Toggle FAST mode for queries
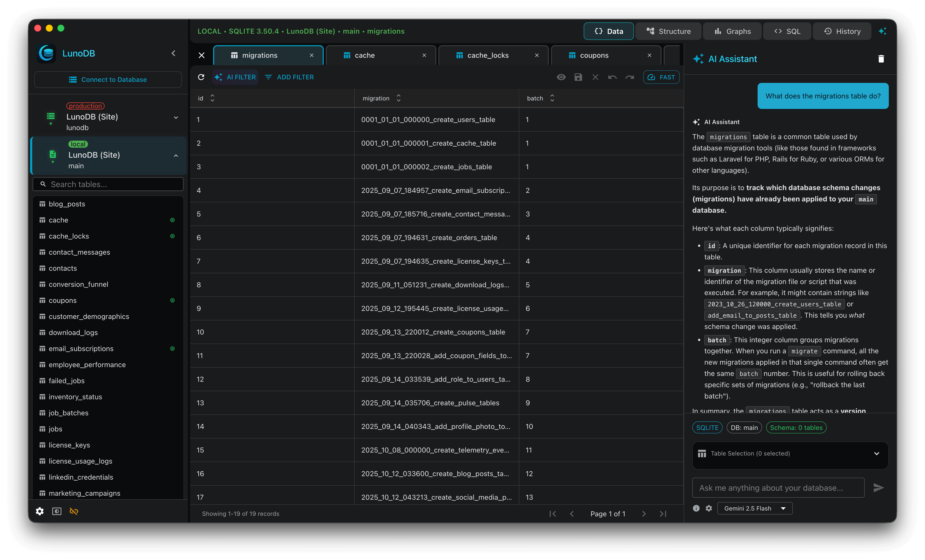The image size is (925, 560). (x=661, y=77)
